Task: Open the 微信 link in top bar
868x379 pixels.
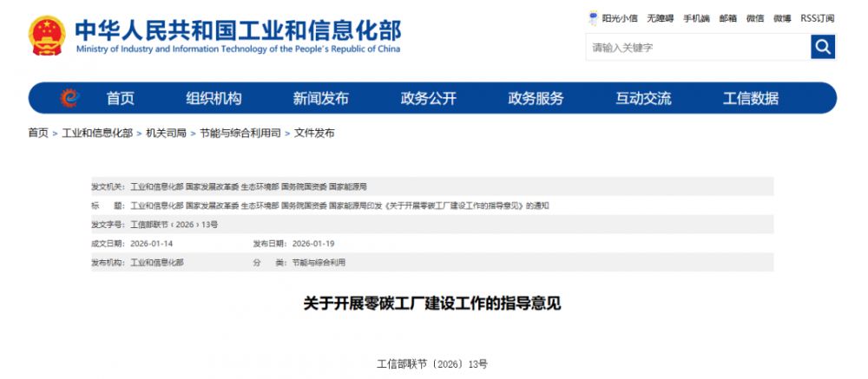Action: coord(754,18)
